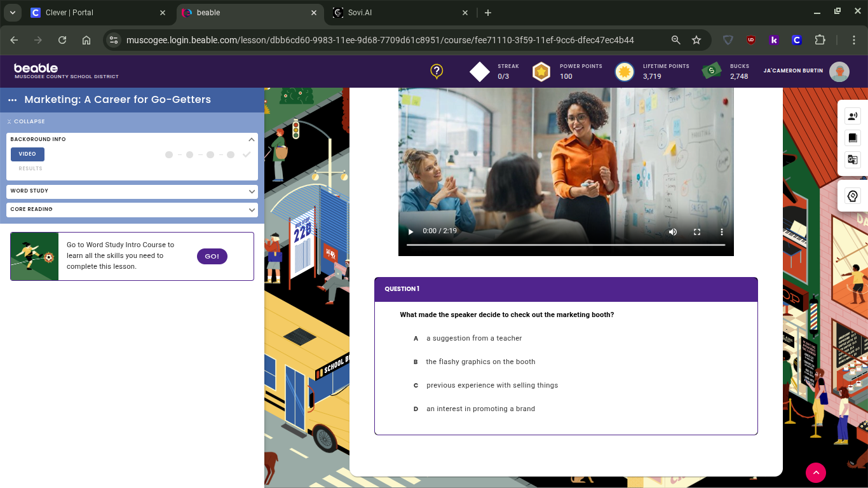Click the Video button in Background Info
Viewport: 868px width, 488px height.
tap(27, 154)
